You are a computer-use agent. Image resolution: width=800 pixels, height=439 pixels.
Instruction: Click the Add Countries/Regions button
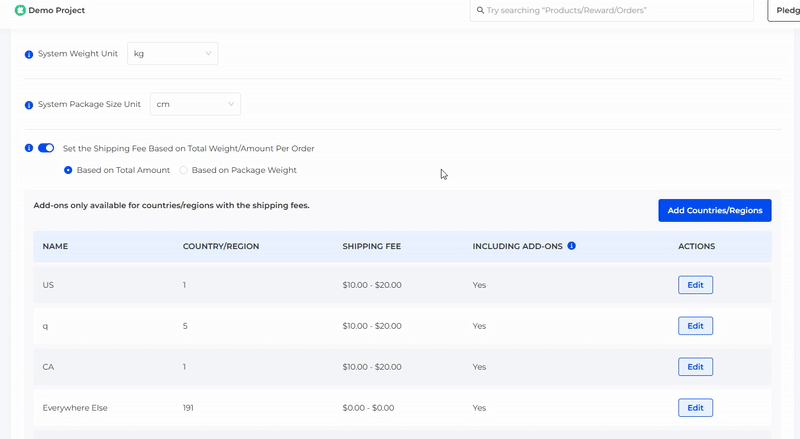[714, 210]
